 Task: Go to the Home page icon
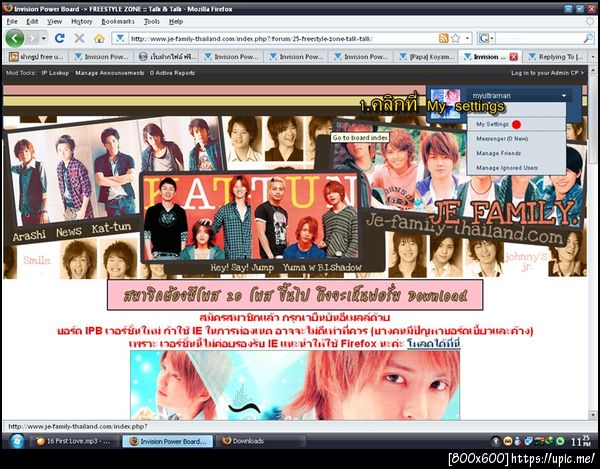click(x=99, y=38)
